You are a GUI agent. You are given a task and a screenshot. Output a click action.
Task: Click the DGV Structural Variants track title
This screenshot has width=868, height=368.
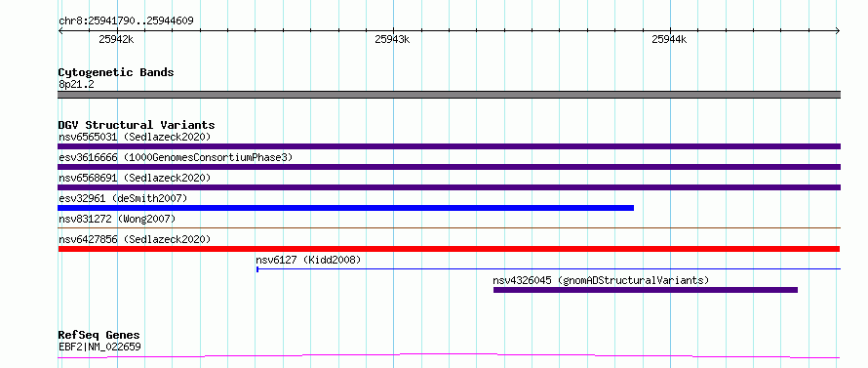click(x=137, y=125)
